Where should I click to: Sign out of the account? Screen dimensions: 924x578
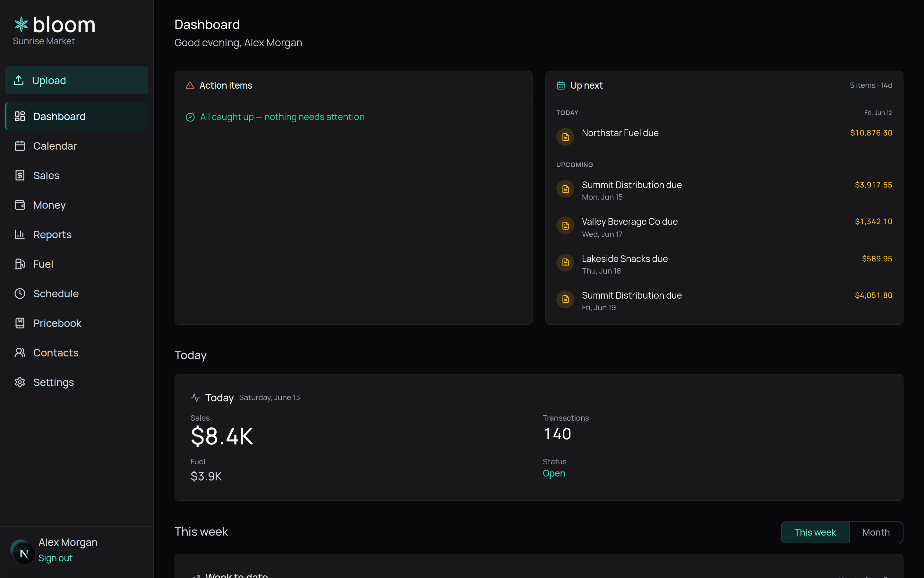click(56, 558)
